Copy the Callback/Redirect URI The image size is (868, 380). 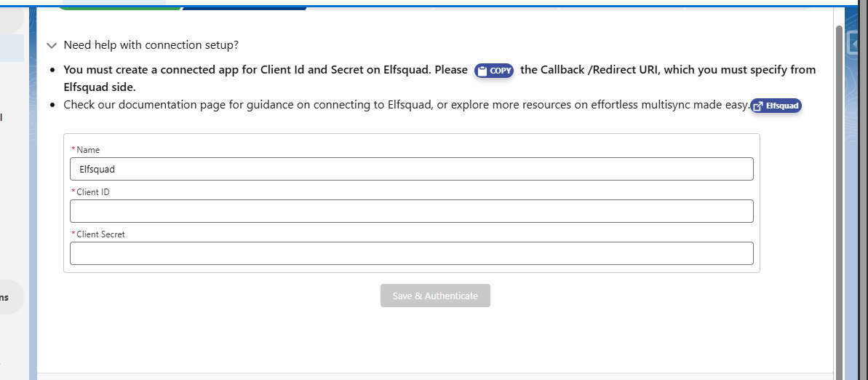pyautogui.click(x=495, y=71)
